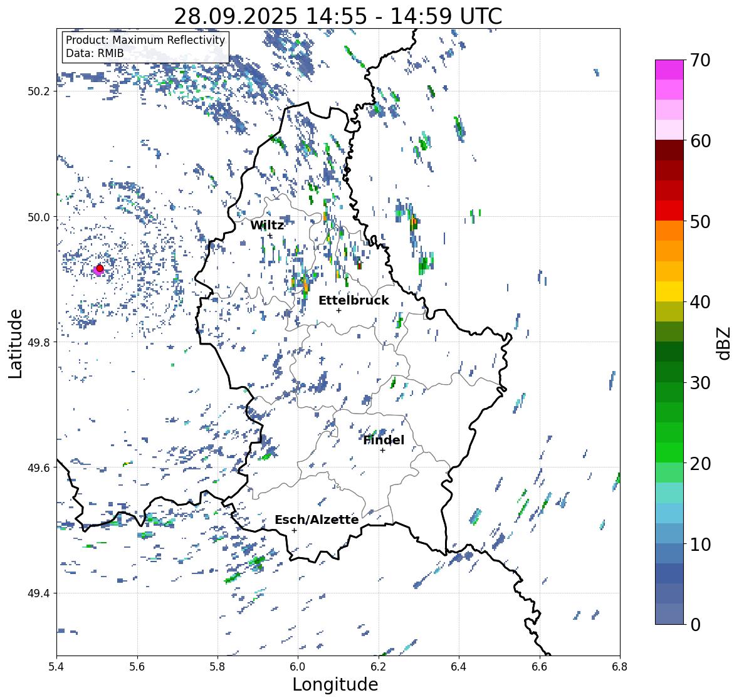Pick the magenta top colorbar segment

669,70
